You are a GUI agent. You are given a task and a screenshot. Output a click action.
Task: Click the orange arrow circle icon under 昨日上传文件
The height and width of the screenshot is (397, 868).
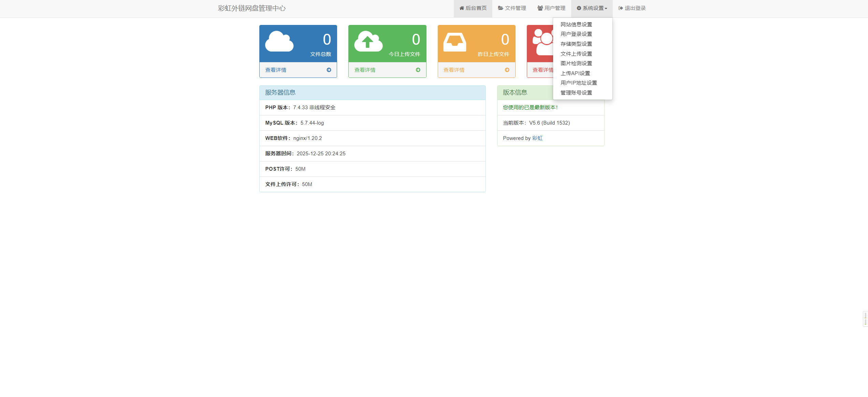click(507, 70)
